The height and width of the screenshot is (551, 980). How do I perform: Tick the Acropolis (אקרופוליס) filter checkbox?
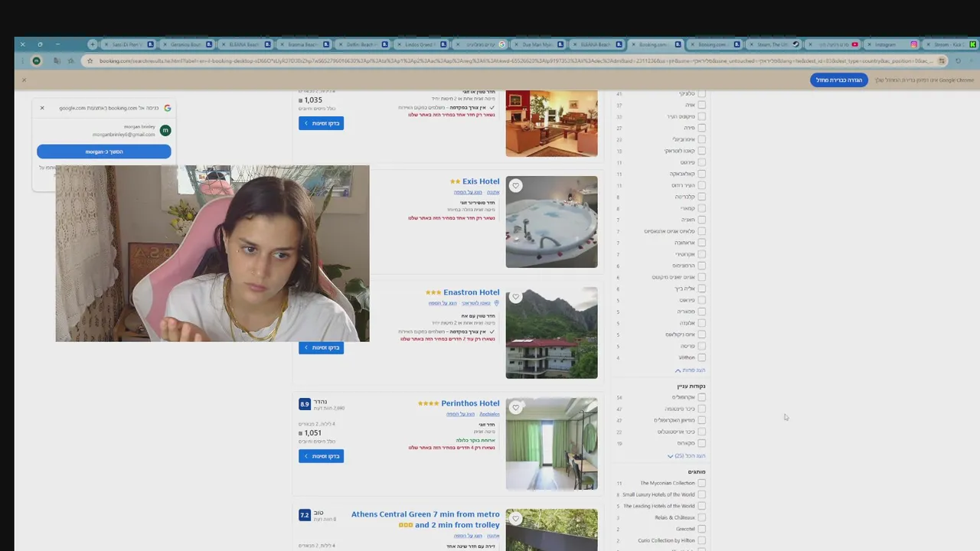click(701, 397)
